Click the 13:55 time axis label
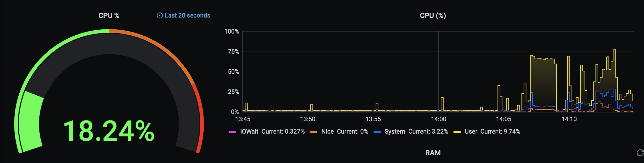This screenshot has height=163, width=644. (373, 119)
